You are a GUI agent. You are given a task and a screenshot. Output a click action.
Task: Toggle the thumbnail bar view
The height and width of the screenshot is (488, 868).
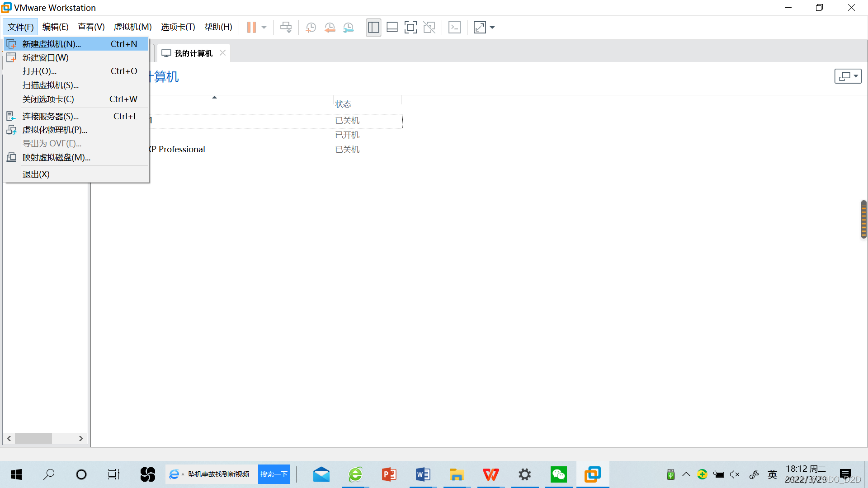392,28
